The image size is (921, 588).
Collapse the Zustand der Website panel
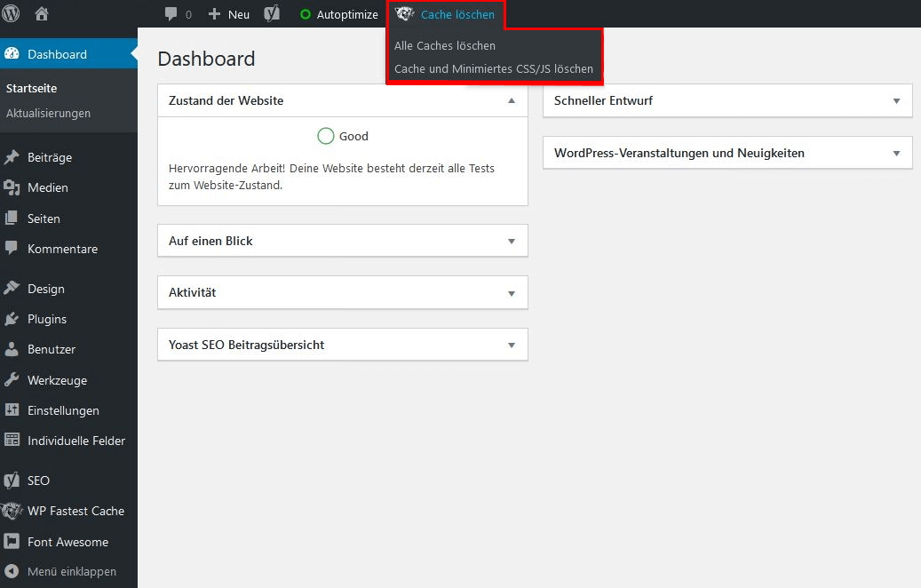click(512, 100)
